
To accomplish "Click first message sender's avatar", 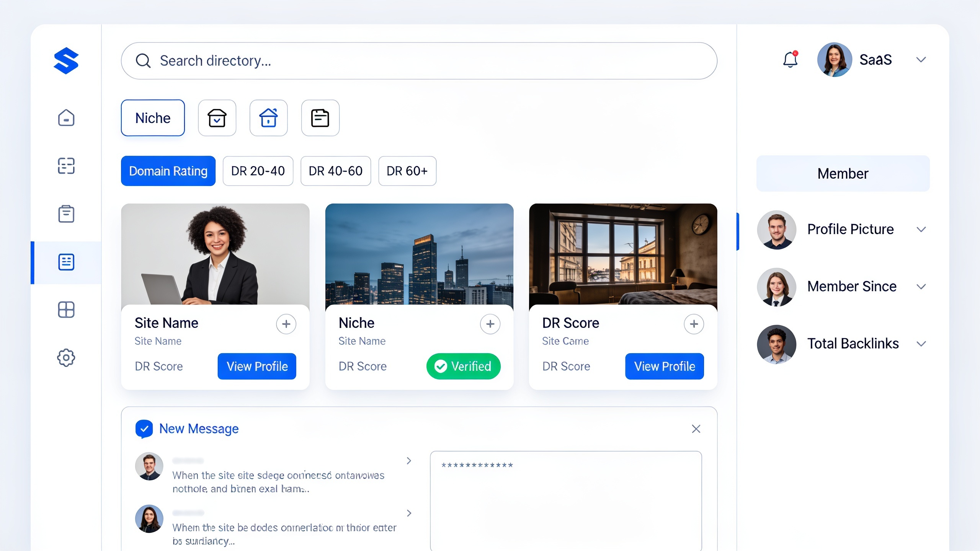I will pos(149,466).
